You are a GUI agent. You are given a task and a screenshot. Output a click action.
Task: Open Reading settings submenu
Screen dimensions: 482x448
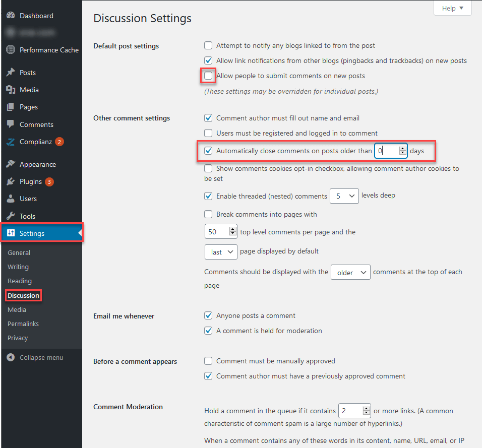(x=20, y=281)
